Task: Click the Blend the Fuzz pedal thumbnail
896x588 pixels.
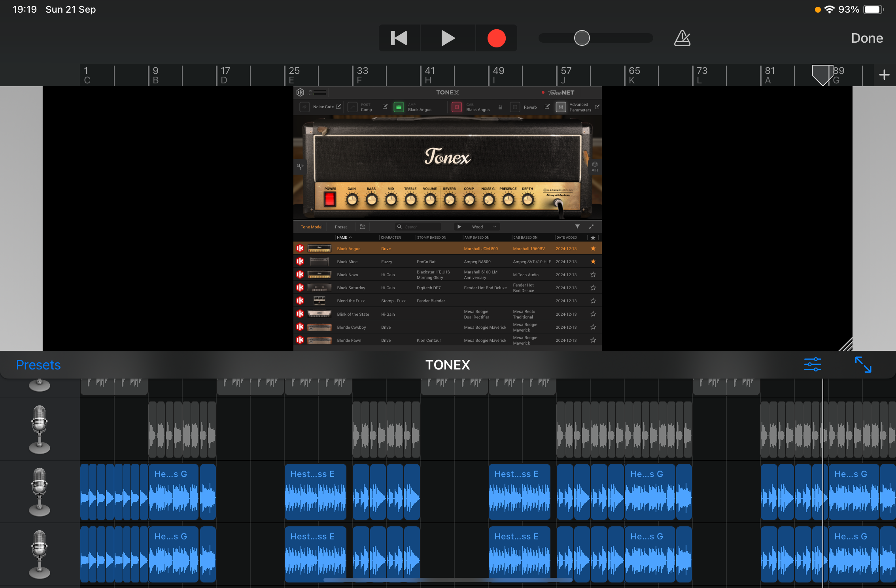Action: [x=319, y=301]
